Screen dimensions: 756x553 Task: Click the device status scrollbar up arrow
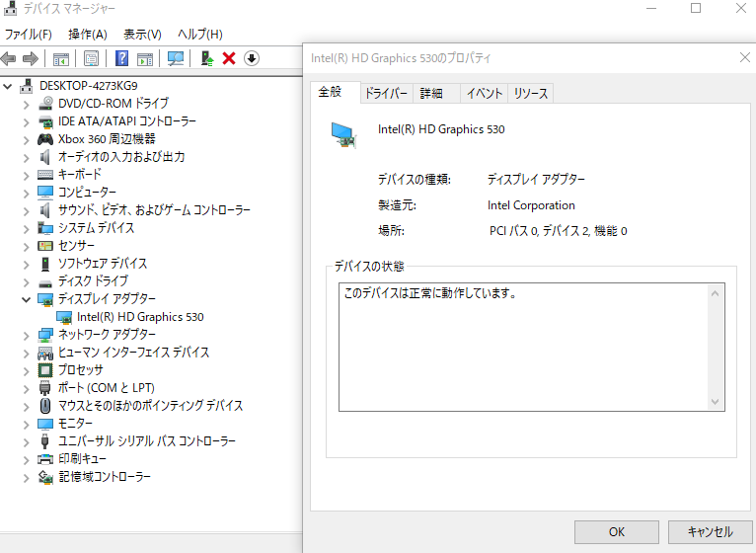716,293
